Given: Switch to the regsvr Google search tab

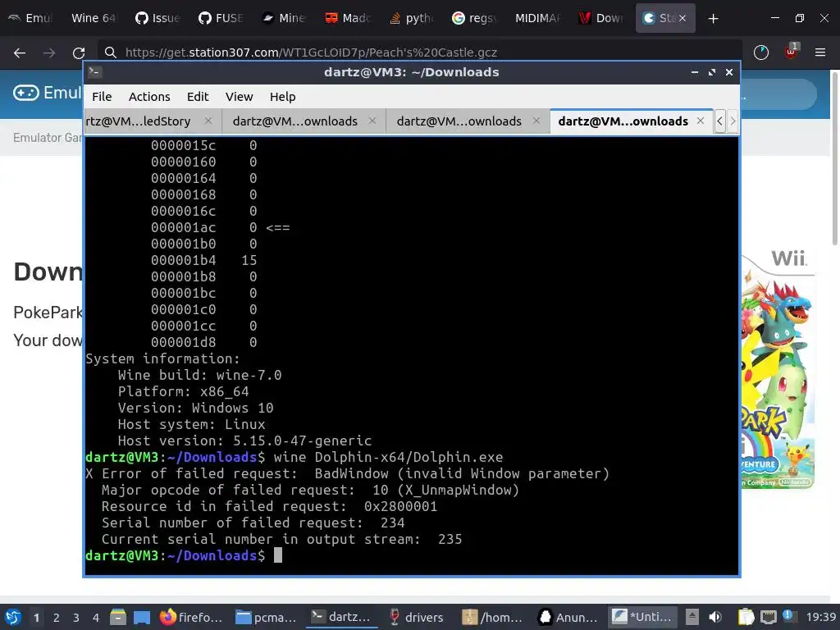Looking at the screenshot, I should click(x=474, y=18).
